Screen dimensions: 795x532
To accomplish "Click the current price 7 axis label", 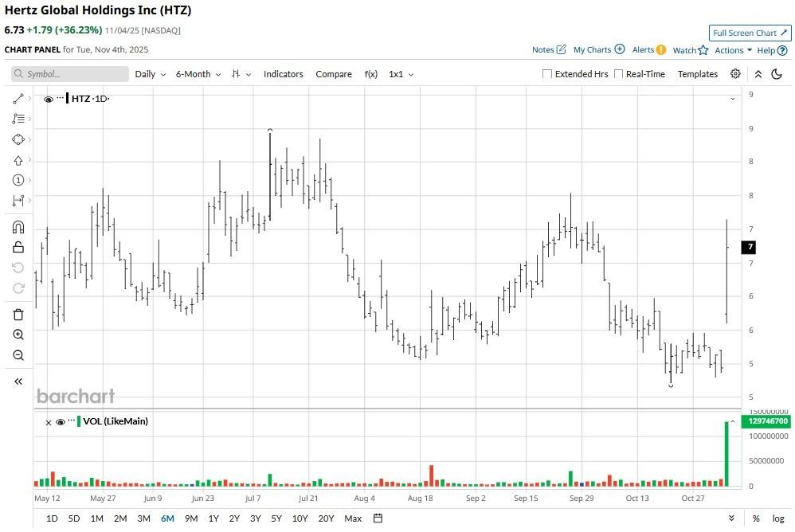I will [750, 247].
